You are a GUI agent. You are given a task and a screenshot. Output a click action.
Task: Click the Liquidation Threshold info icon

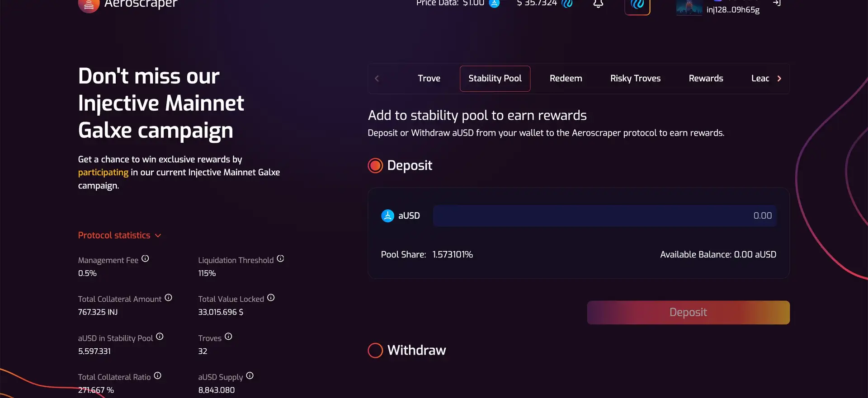(280, 259)
